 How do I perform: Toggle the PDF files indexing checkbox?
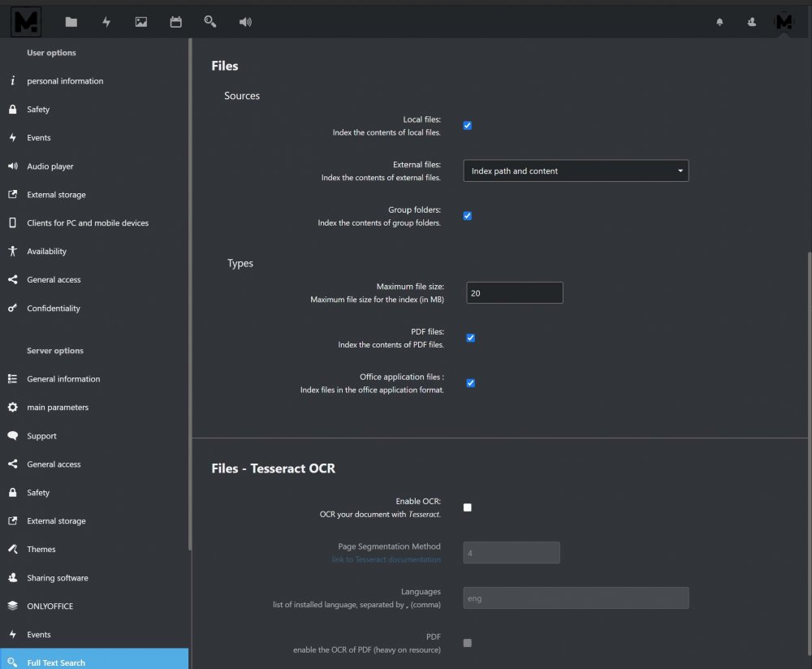click(x=470, y=338)
